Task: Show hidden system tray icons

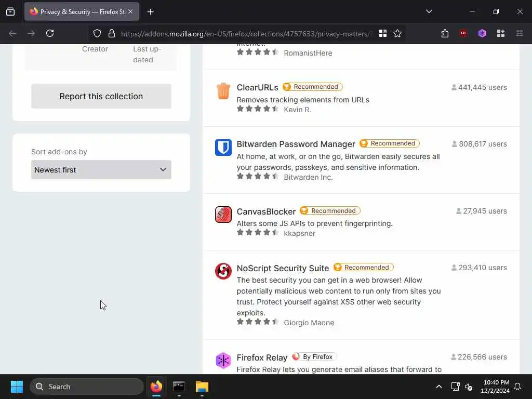Action: pos(438,387)
